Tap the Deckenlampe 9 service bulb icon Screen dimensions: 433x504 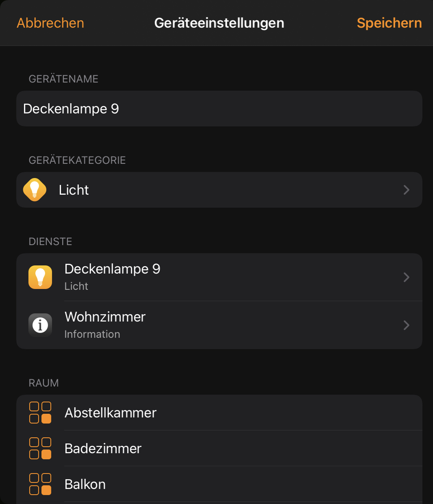pyautogui.click(x=40, y=277)
